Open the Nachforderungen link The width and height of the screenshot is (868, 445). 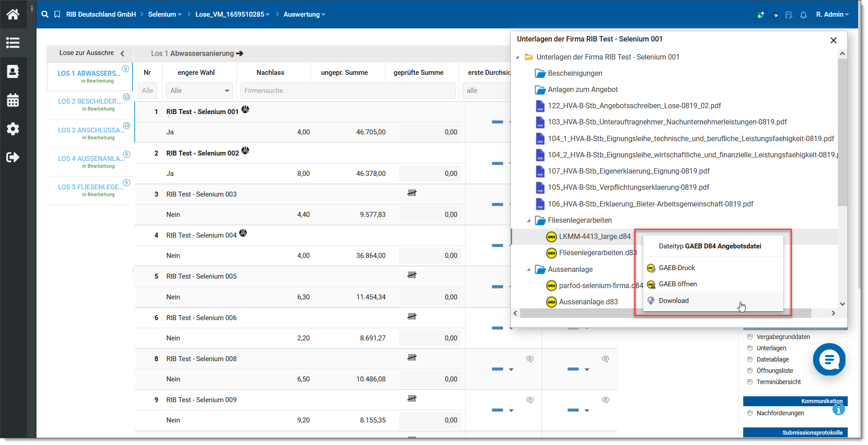(x=780, y=413)
